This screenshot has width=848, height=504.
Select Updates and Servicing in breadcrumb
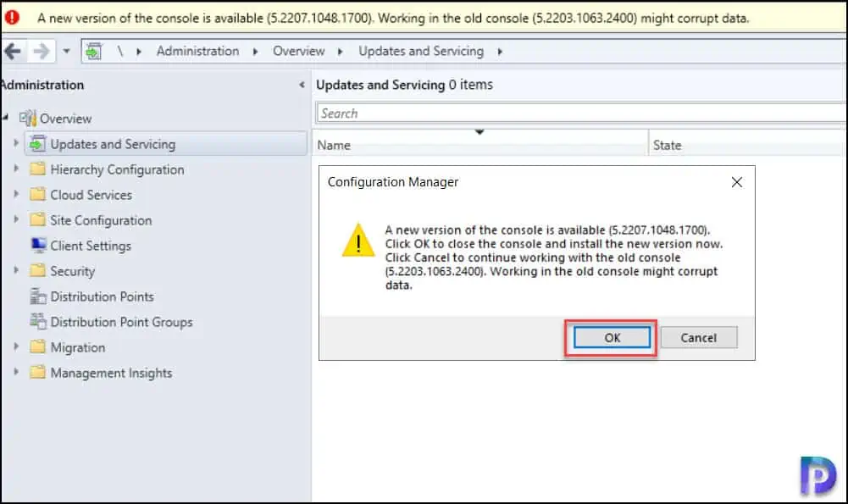pyautogui.click(x=421, y=51)
